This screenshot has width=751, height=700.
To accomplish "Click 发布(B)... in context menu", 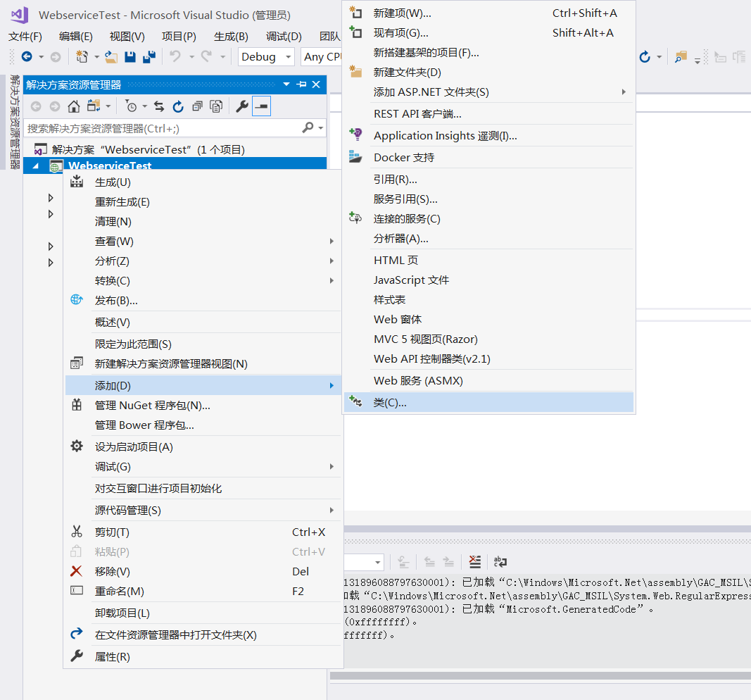I will [x=203, y=301].
